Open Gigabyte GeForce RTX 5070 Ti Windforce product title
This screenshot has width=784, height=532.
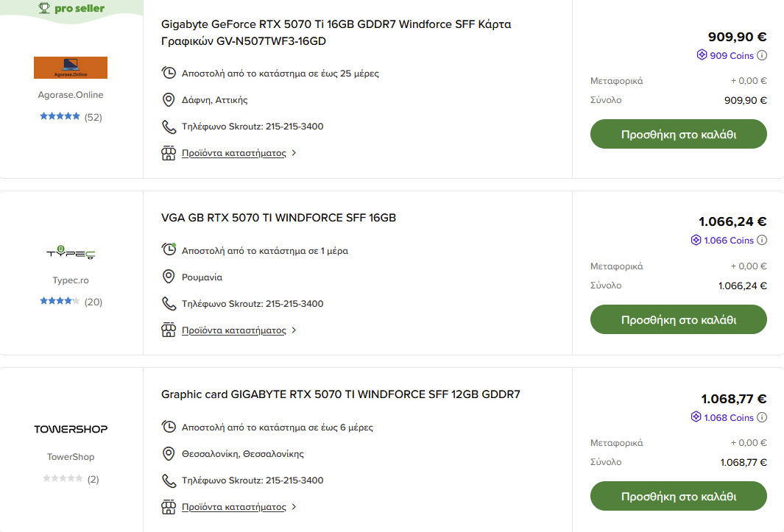(336, 32)
